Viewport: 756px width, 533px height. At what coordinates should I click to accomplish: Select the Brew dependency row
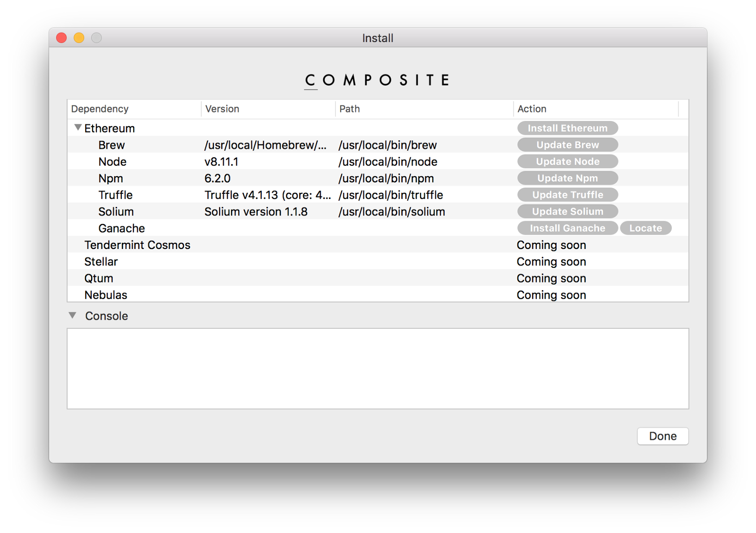(x=378, y=145)
